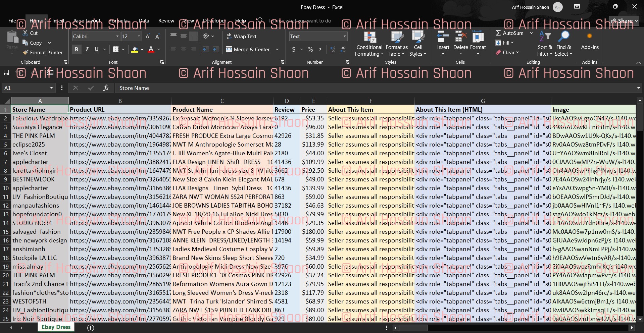Apply the yellow fill color swatch
644x333 pixels.
135,50
